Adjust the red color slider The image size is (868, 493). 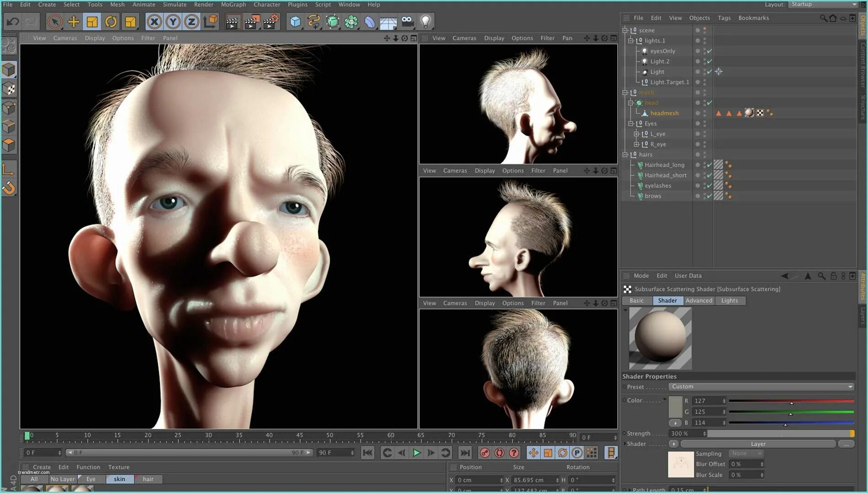791,401
